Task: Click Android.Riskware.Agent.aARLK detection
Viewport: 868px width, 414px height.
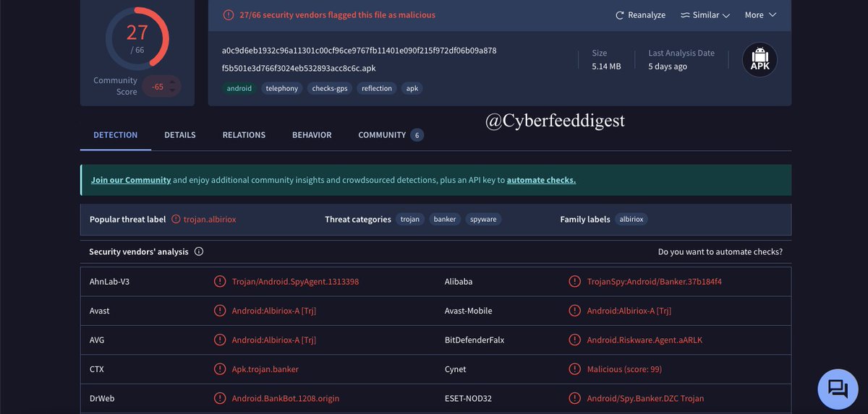Action: (644, 340)
